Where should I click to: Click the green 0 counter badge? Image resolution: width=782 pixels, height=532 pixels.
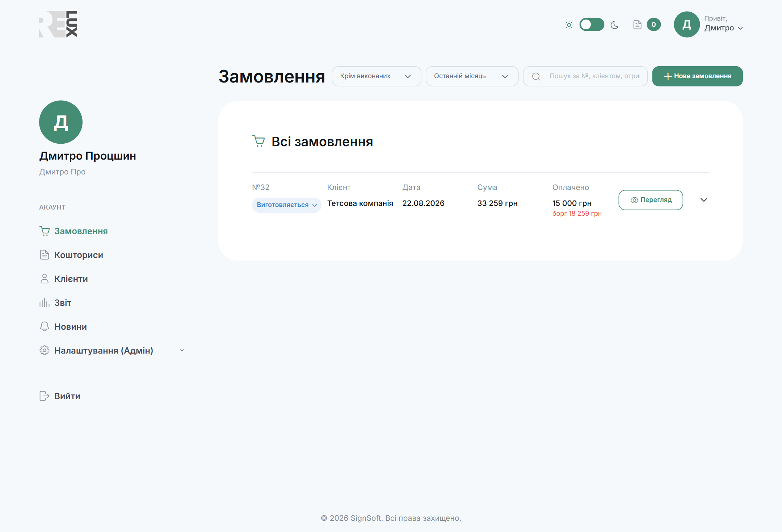coord(653,25)
